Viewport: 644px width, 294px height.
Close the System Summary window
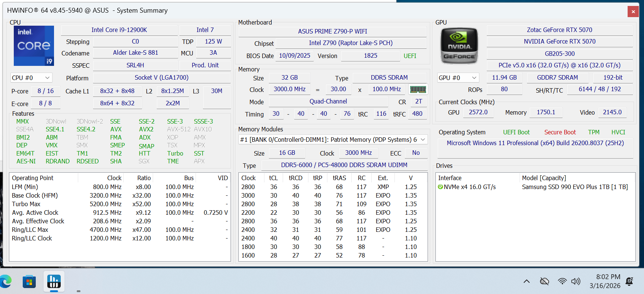[633, 12]
